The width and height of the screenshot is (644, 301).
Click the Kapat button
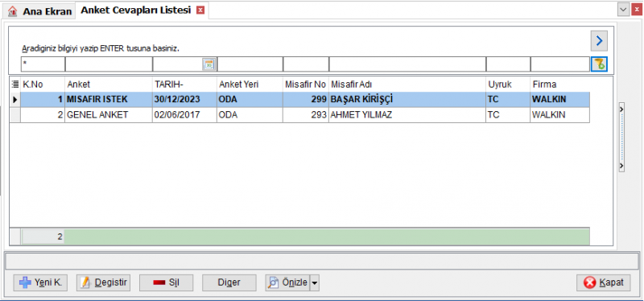(604, 282)
